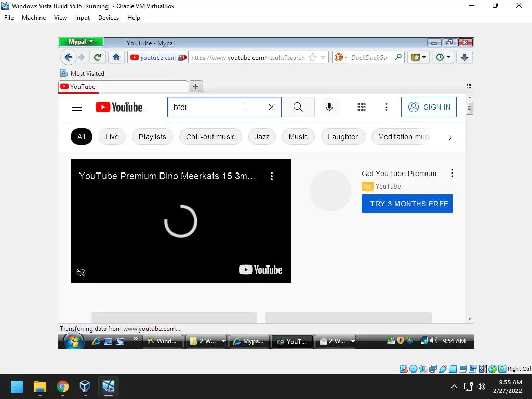Select the All filter chip

click(82, 137)
